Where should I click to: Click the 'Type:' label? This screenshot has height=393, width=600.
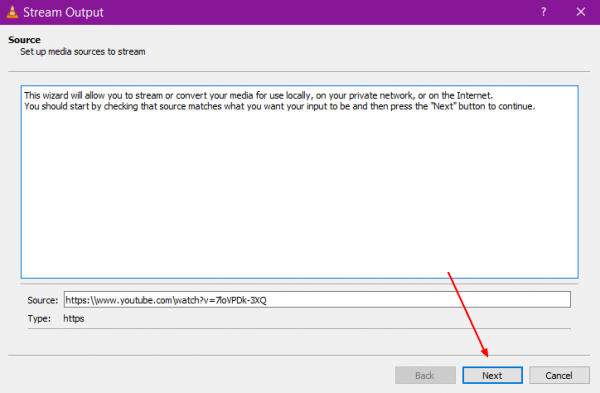39,319
